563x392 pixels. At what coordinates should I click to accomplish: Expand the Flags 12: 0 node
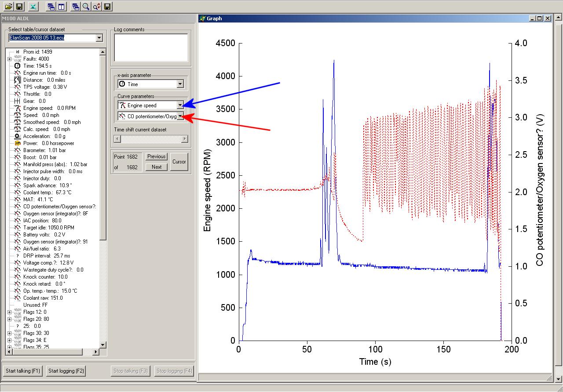click(x=9, y=312)
